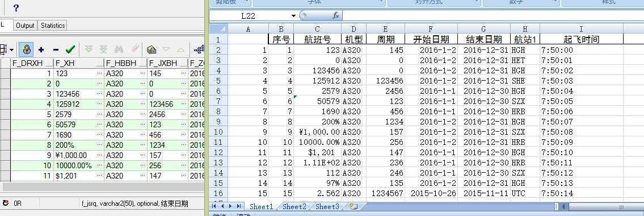Image resolution: width=644 pixels, height=216 pixels.
Task: Select the Excel cell containing 1234567
Action: (x=385, y=193)
